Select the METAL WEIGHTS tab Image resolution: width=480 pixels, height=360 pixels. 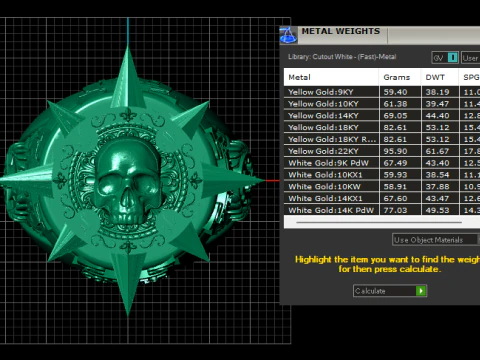(341, 31)
